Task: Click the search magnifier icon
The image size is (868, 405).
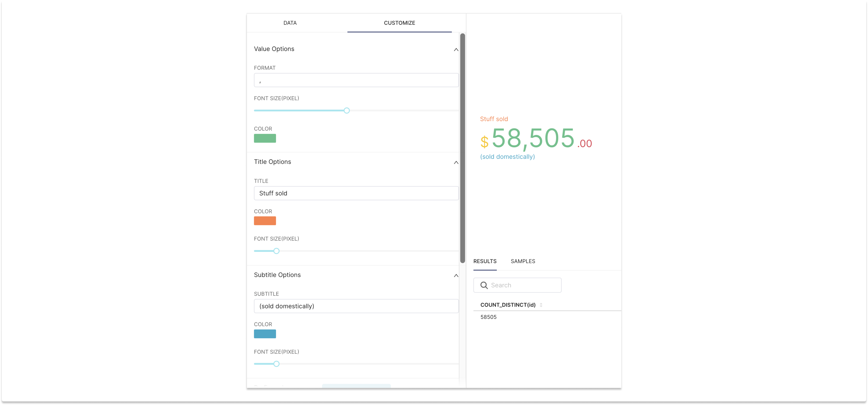Action: click(x=484, y=285)
